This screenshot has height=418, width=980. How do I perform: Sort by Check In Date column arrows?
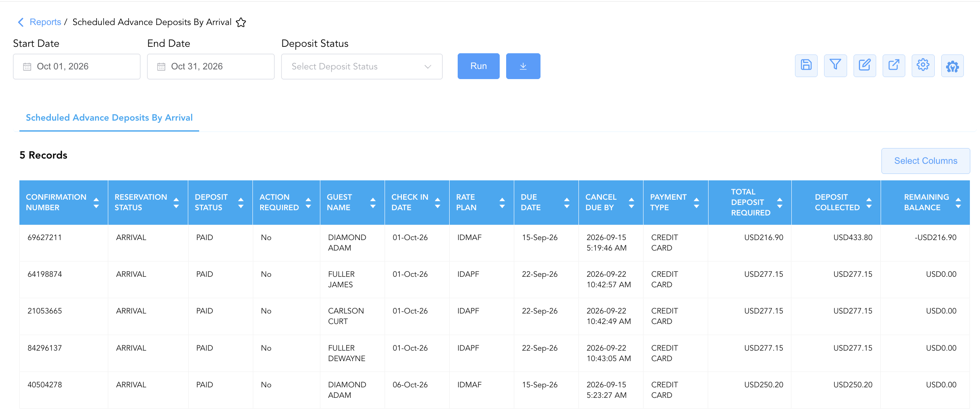(x=437, y=203)
